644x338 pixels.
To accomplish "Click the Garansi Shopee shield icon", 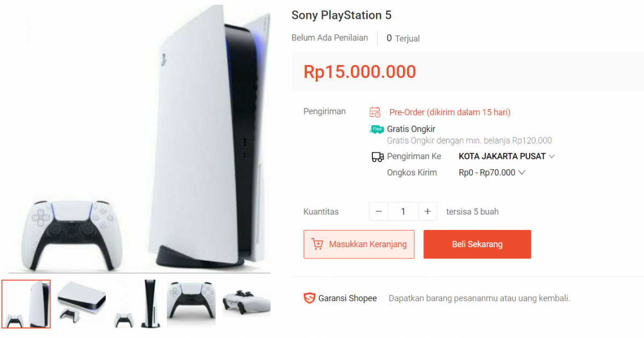I will tap(309, 298).
